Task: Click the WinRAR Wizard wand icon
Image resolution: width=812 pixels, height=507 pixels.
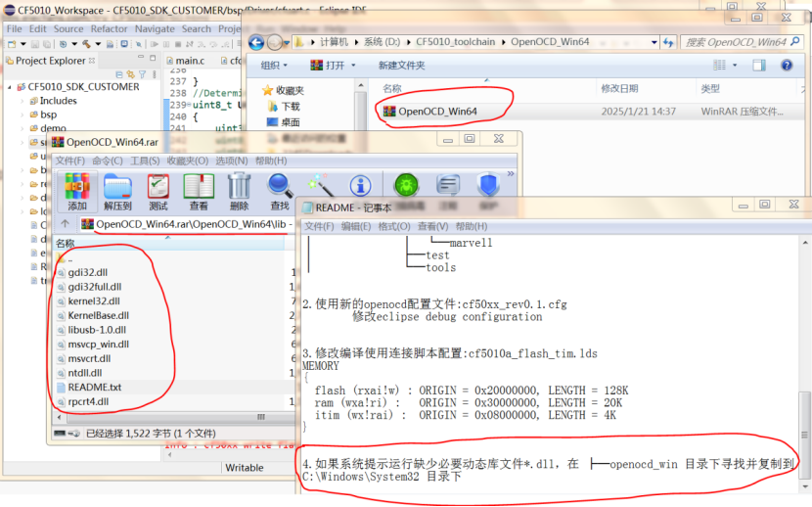Action: [320, 186]
